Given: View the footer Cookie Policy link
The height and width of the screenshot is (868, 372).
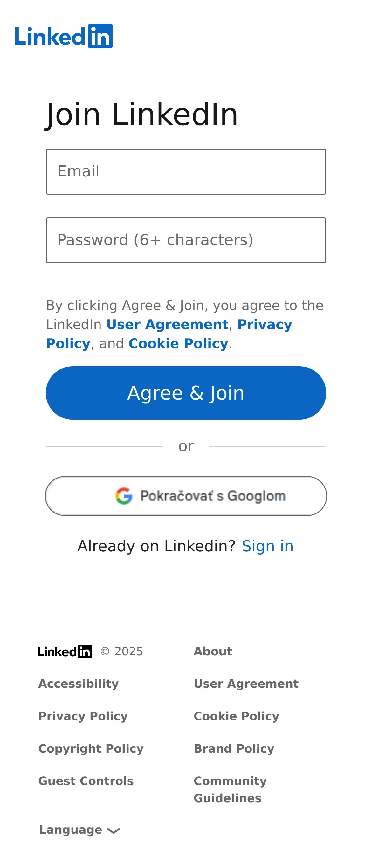Looking at the screenshot, I should click(236, 716).
